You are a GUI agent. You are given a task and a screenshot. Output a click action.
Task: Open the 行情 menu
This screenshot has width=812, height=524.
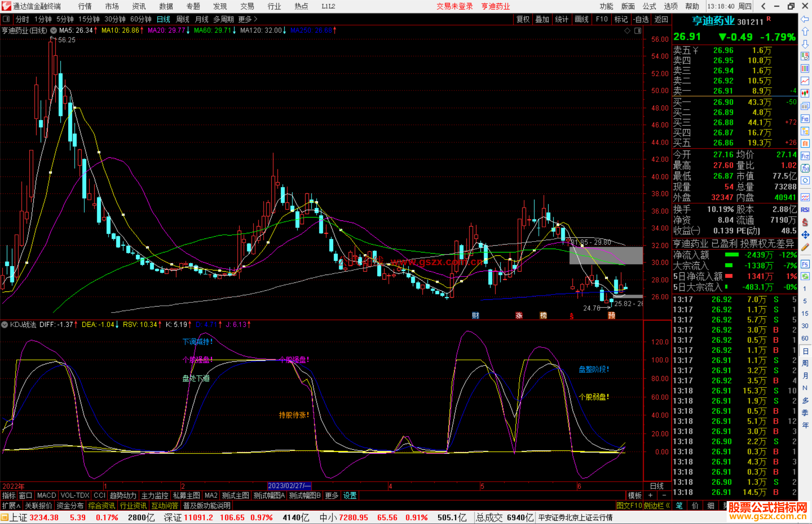point(85,6)
